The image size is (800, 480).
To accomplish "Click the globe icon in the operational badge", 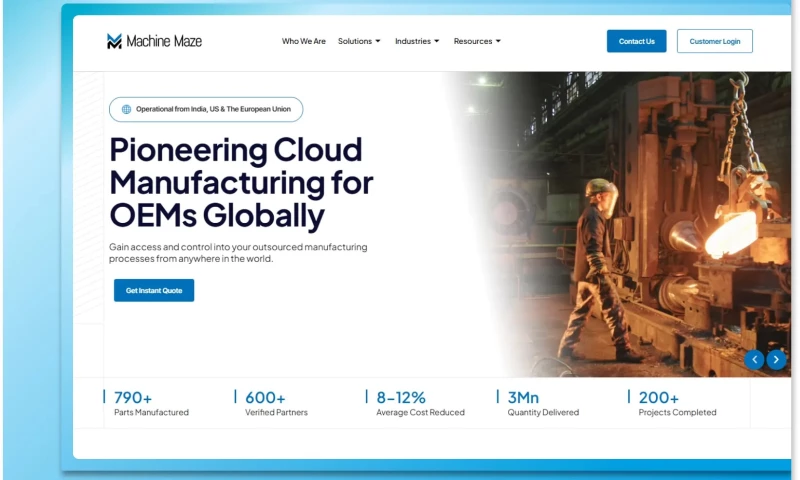I will (126, 109).
